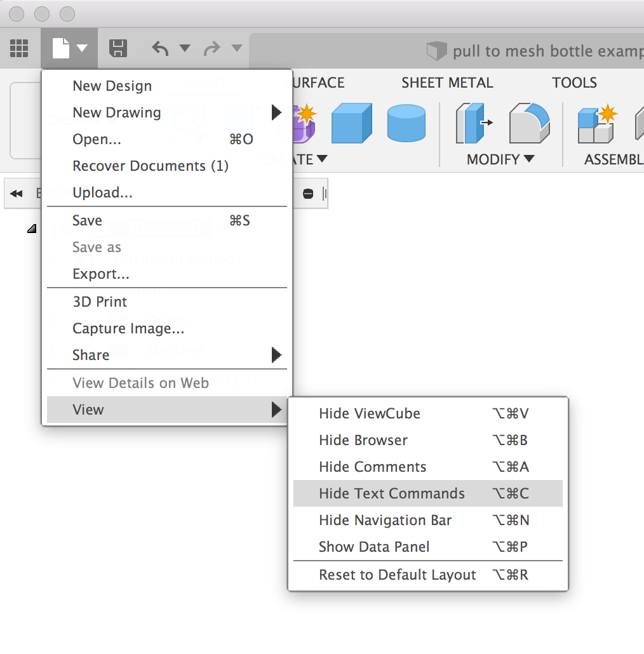Switch to the TOOLS tab
Screen dimensions: 644x654
pyautogui.click(x=574, y=83)
